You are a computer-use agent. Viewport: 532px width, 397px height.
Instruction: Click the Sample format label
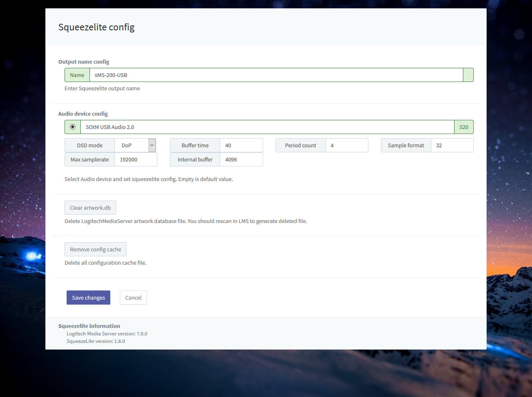click(405, 145)
